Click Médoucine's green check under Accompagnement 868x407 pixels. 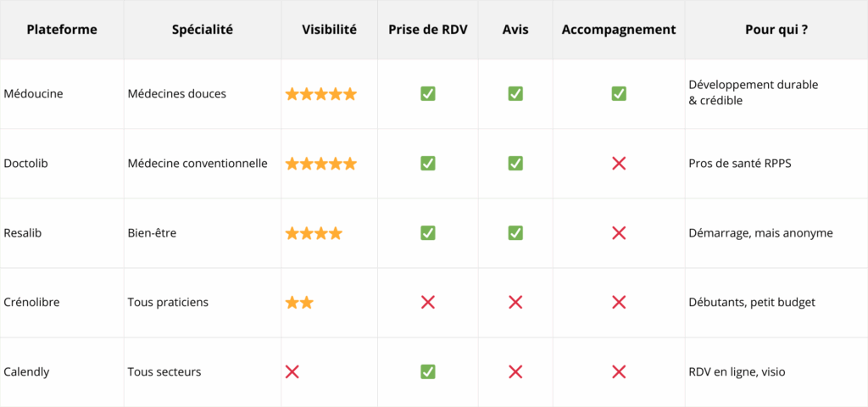(619, 94)
